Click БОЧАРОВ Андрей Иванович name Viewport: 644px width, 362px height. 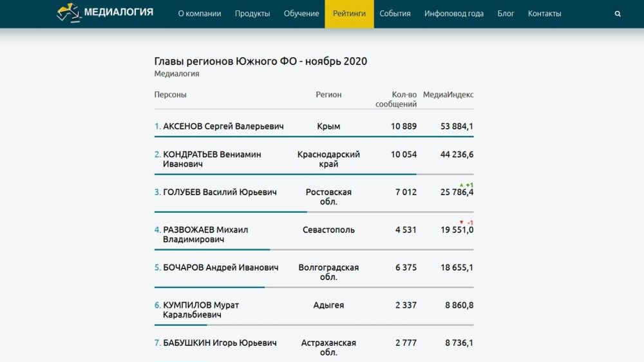[220, 267]
